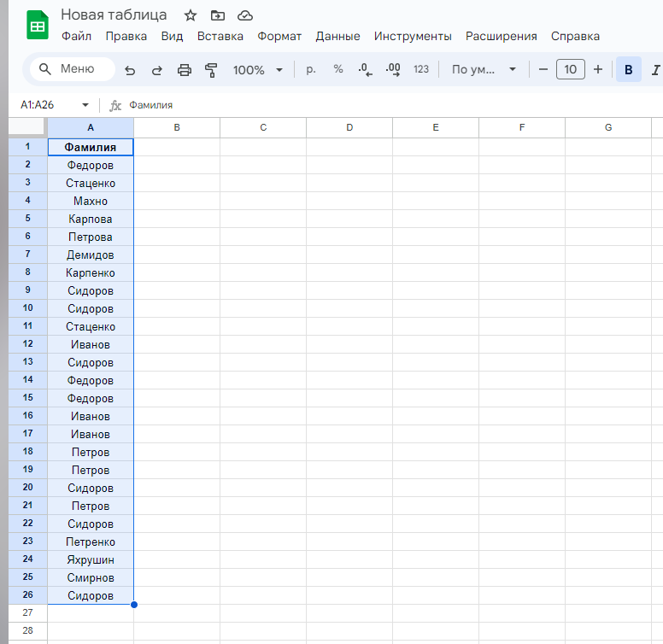663x644 pixels.
Task: Select cell with Махно
Action: 91,202
